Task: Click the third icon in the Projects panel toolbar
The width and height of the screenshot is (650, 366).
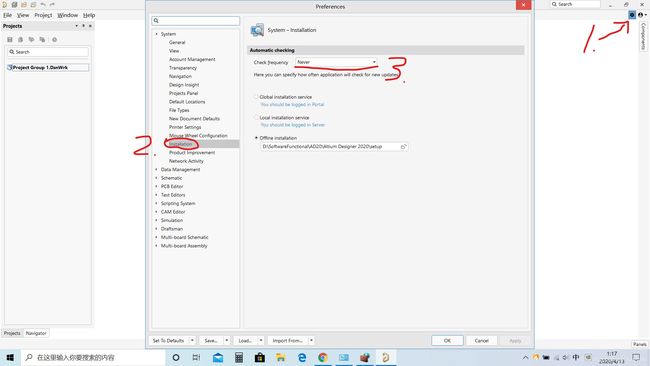Action: point(32,39)
